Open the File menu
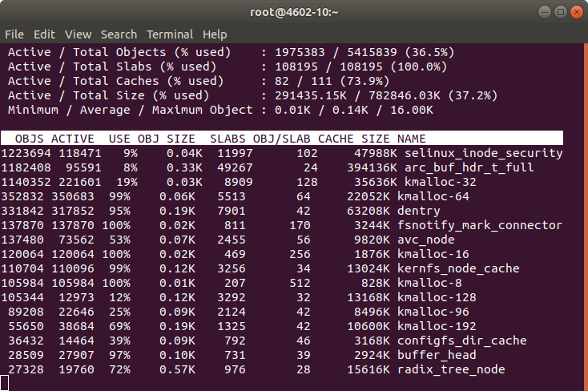The width and height of the screenshot is (588, 391). [x=14, y=34]
